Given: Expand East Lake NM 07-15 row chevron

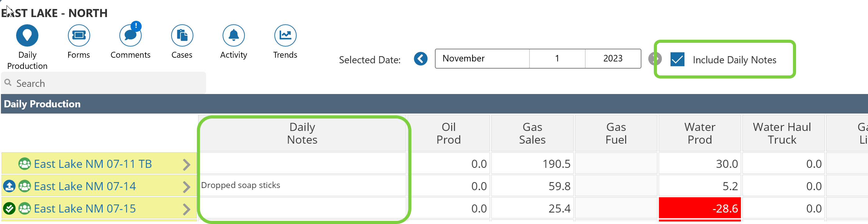Looking at the screenshot, I should 186,209.
